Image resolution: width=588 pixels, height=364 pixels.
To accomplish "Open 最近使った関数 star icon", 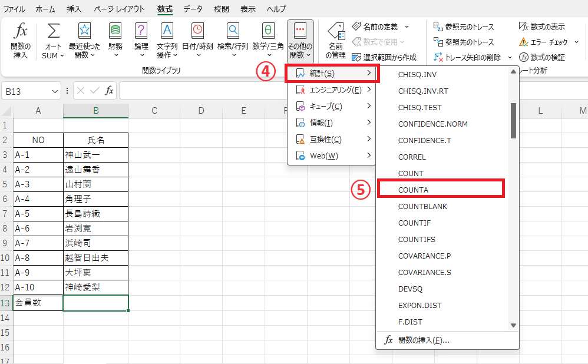I will tap(84, 31).
